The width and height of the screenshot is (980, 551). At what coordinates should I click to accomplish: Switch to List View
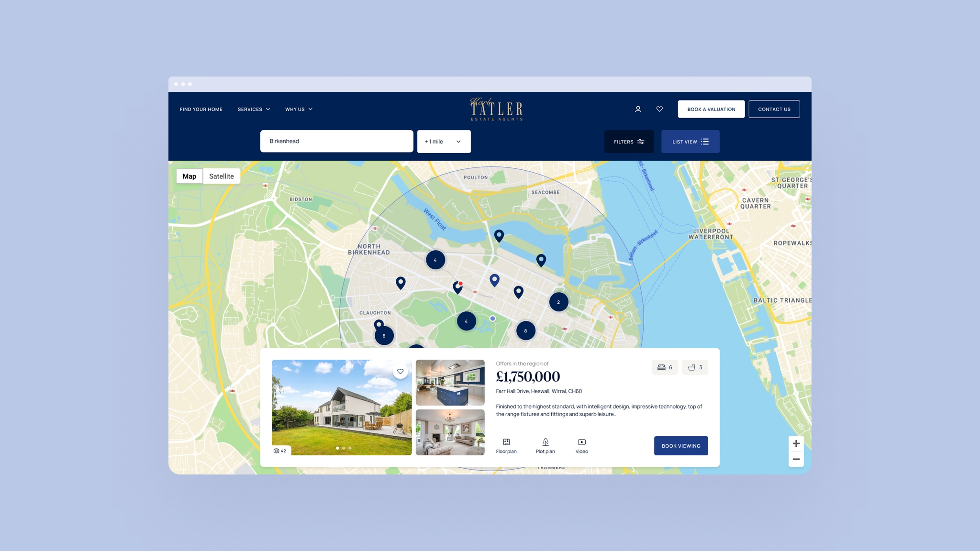pos(690,141)
